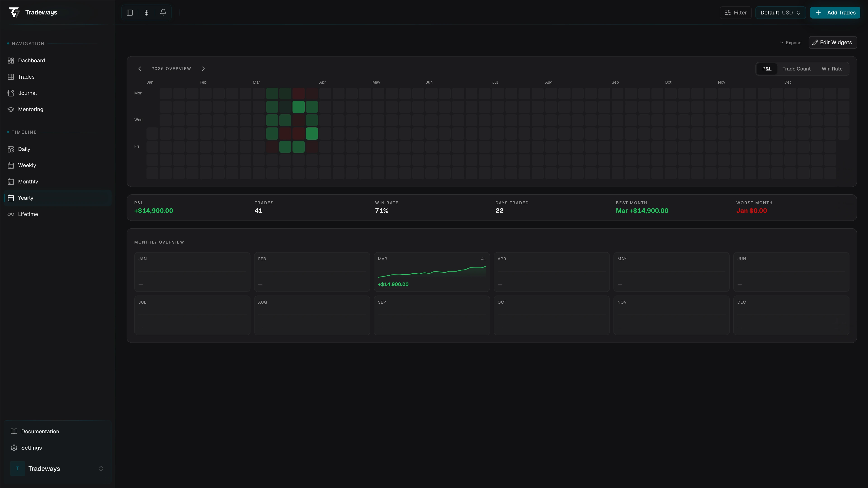The width and height of the screenshot is (868, 488).
Task: Select the Lifetime timeline entry
Action: coord(28,214)
